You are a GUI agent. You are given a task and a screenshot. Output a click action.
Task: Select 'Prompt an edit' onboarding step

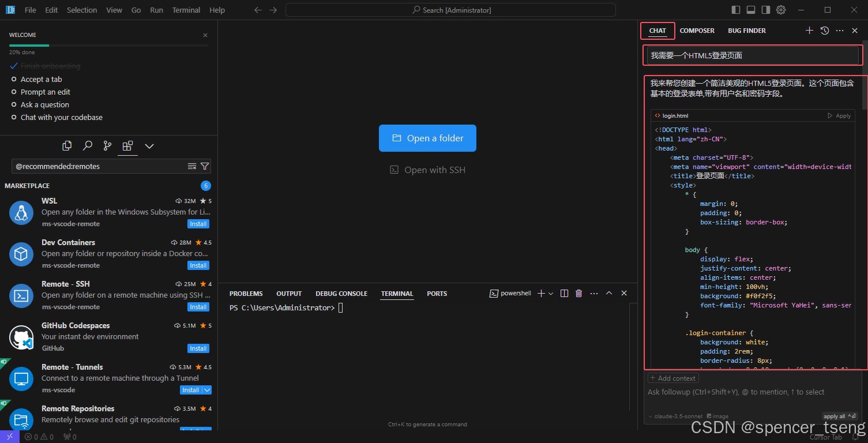click(x=45, y=92)
